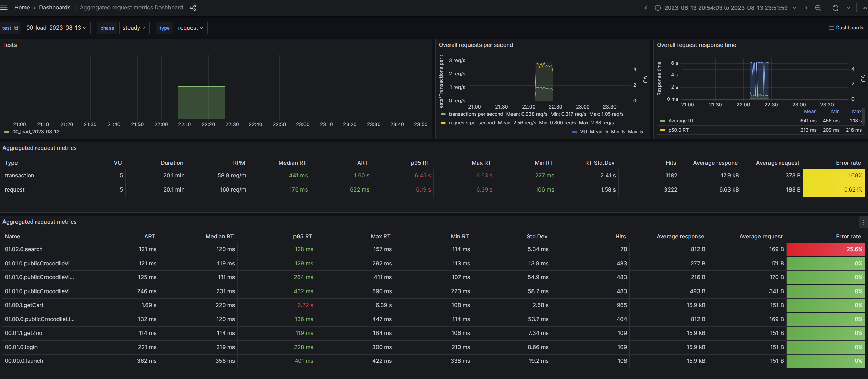Screen dimensions: 868x379
Task: Click the 01.02.0.search row name
Action: [24, 249]
